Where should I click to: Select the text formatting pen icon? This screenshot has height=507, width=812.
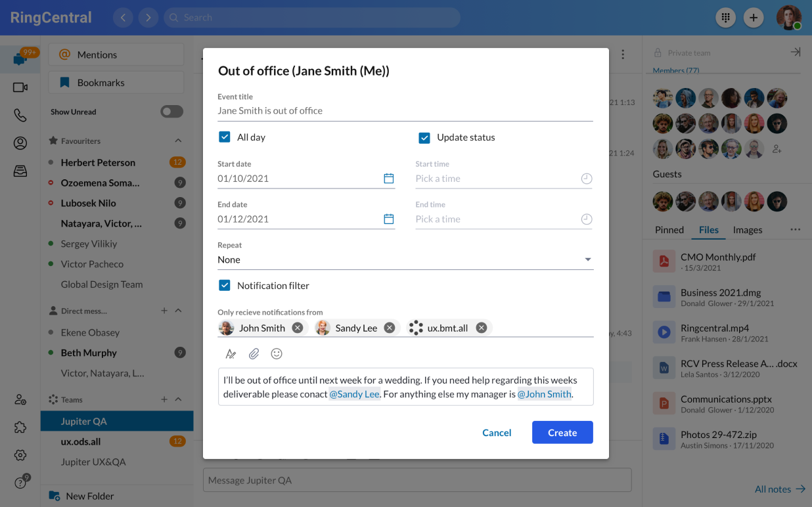pyautogui.click(x=231, y=353)
